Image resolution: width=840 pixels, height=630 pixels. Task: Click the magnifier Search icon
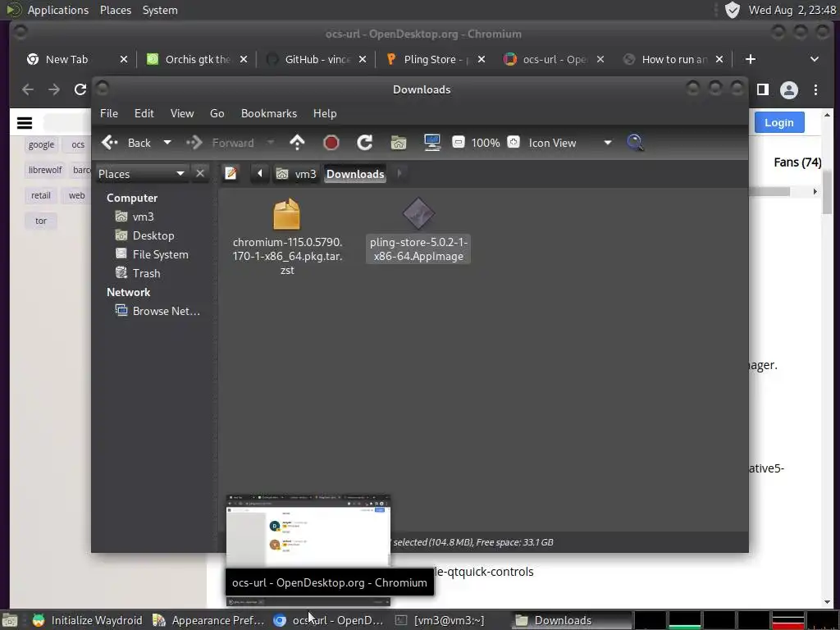click(636, 143)
